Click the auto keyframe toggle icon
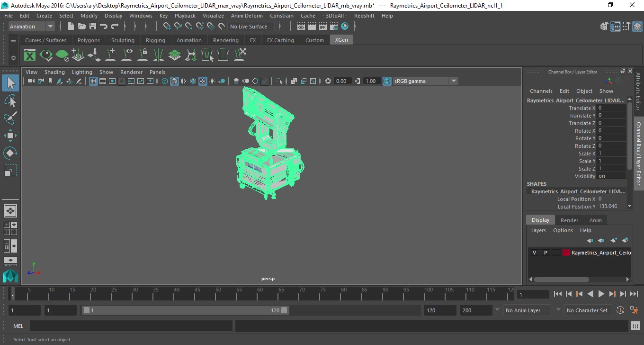Screen dimensions: 644x345 click(620, 310)
